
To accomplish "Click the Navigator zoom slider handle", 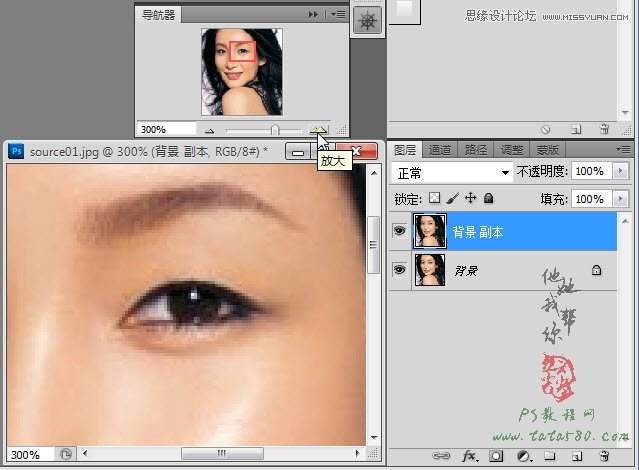I will pyautogui.click(x=275, y=130).
